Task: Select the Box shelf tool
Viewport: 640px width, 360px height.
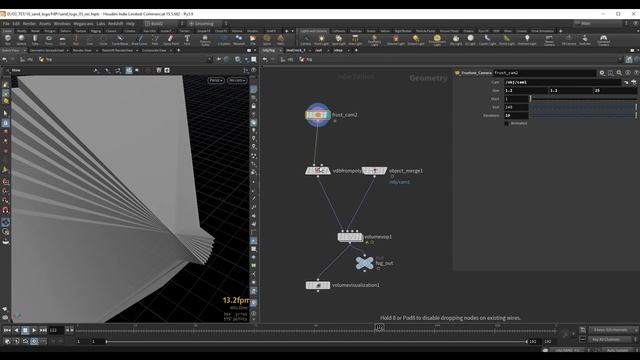Action: click(x=7, y=40)
